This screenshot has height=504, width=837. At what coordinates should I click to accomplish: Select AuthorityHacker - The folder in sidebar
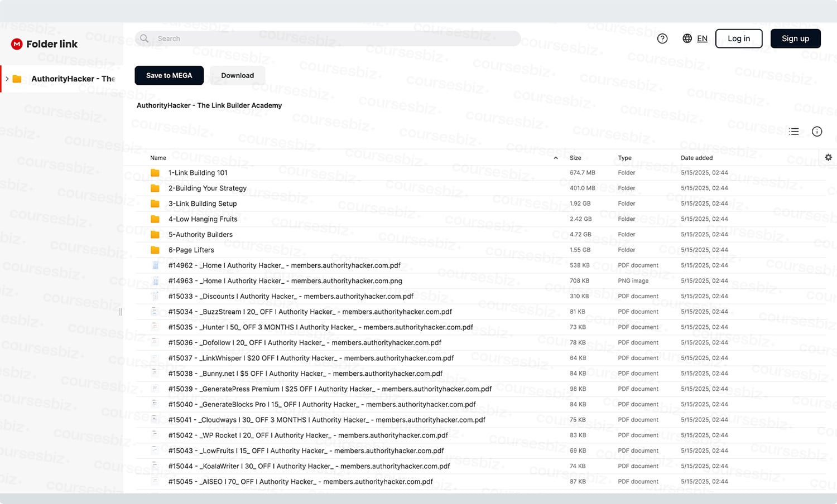62,79
